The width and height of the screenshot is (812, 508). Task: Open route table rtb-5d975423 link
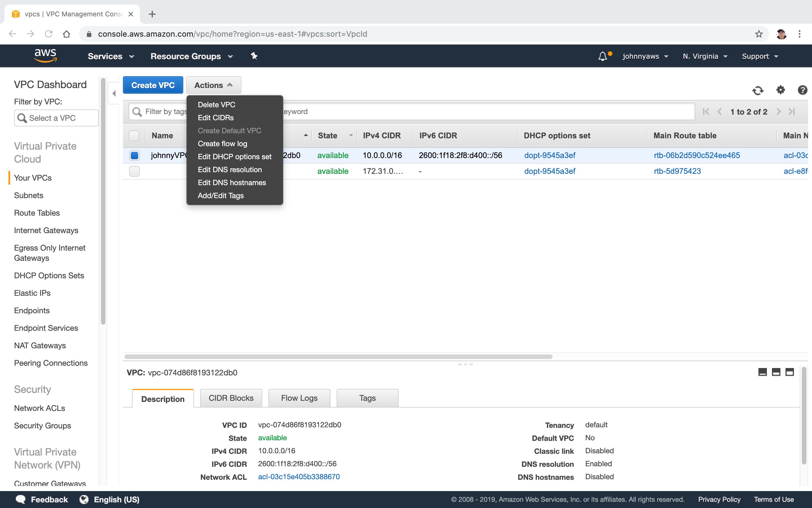tap(678, 171)
